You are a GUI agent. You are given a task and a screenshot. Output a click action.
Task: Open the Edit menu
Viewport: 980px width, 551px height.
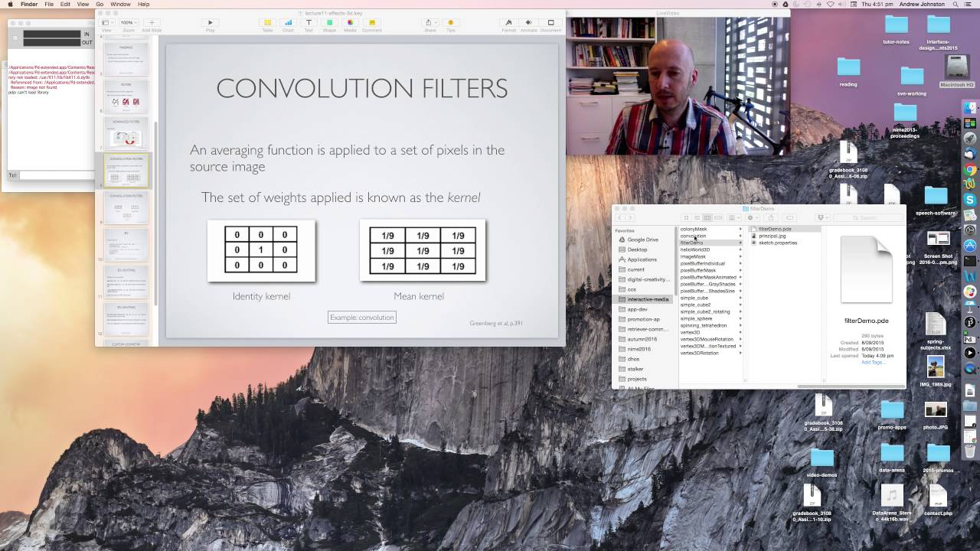66,4
